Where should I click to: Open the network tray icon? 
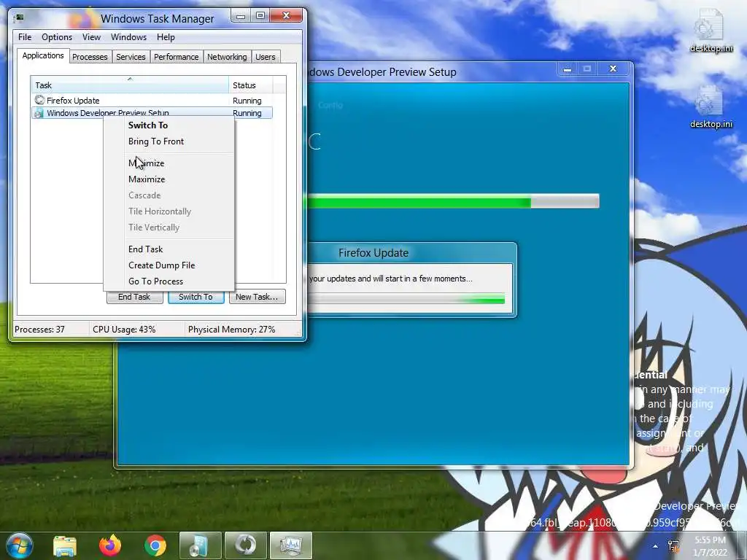coord(673,546)
